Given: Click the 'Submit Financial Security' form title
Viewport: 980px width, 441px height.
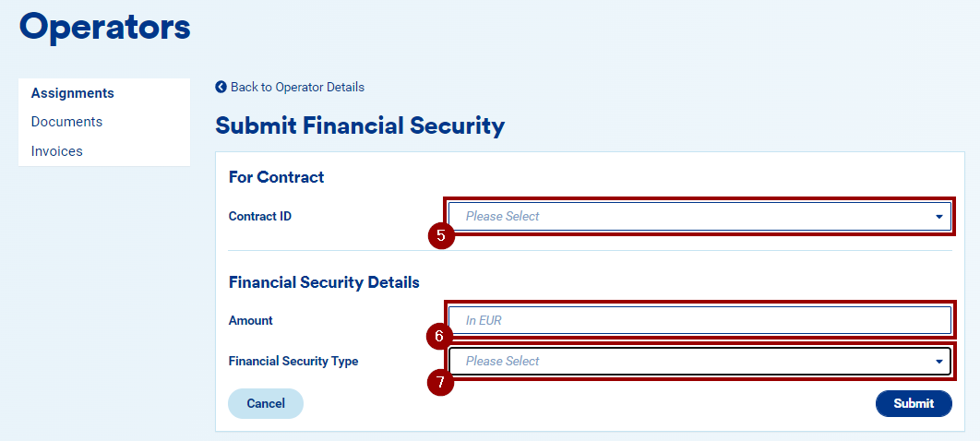Looking at the screenshot, I should pyautogui.click(x=360, y=125).
